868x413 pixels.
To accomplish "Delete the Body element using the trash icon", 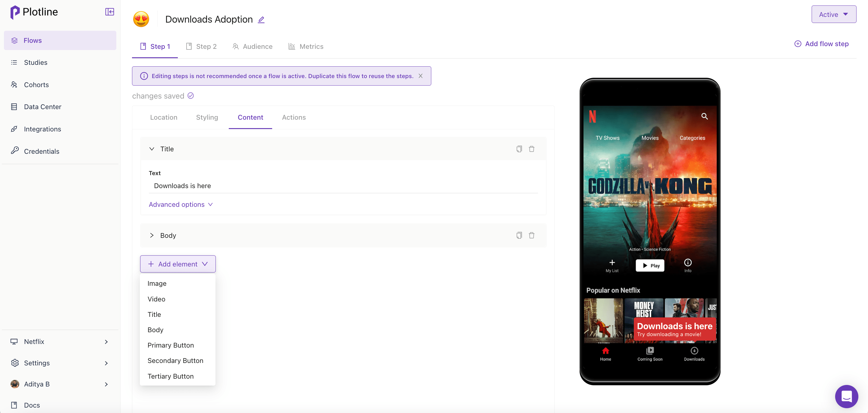I will point(532,235).
